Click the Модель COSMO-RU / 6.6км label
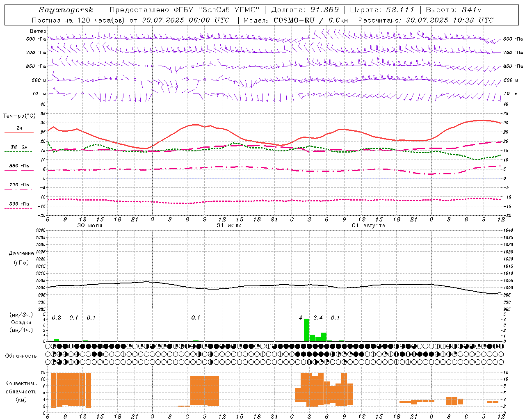 point(296,20)
